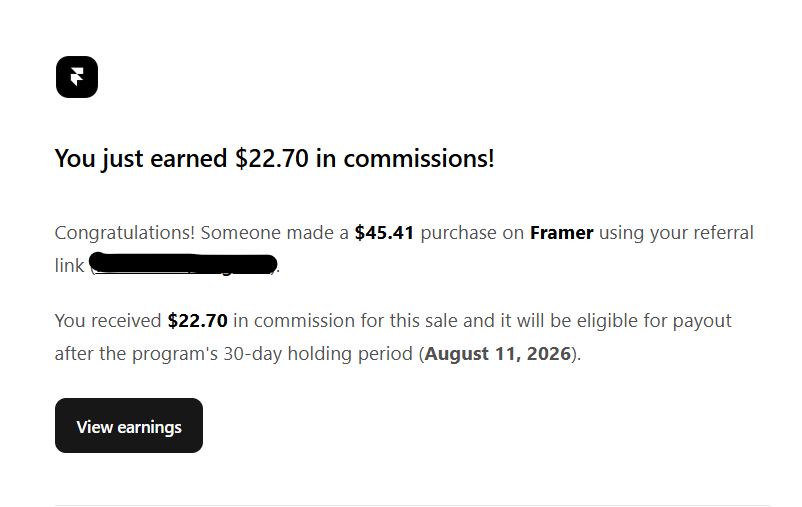Click the phrase eligible for payout
The width and height of the screenshot is (802, 507).
(654, 321)
